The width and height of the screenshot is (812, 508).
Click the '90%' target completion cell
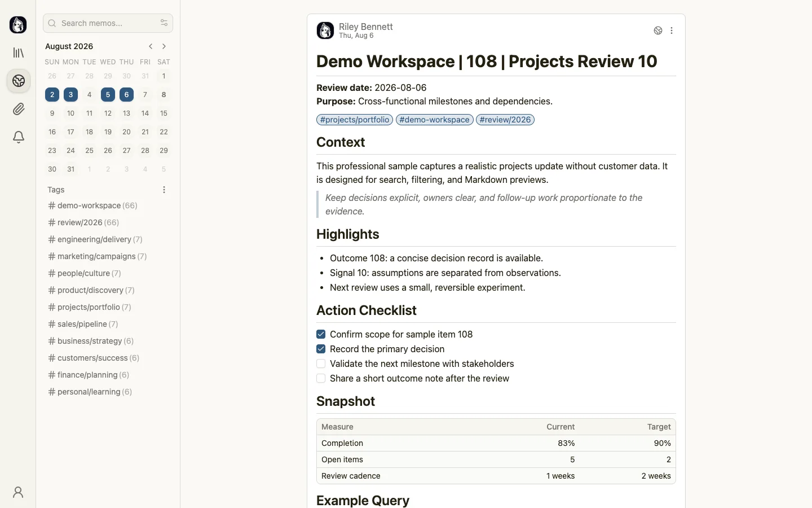pyautogui.click(x=663, y=443)
